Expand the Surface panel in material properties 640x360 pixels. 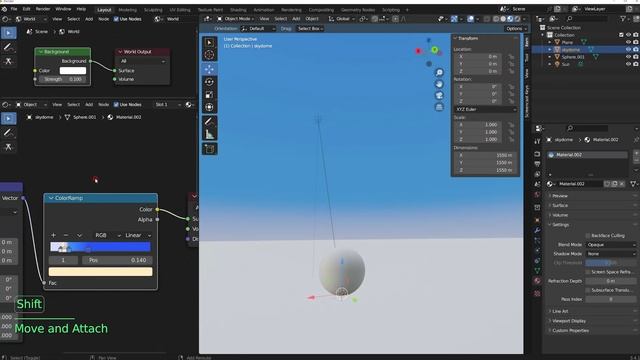coord(560,205)
